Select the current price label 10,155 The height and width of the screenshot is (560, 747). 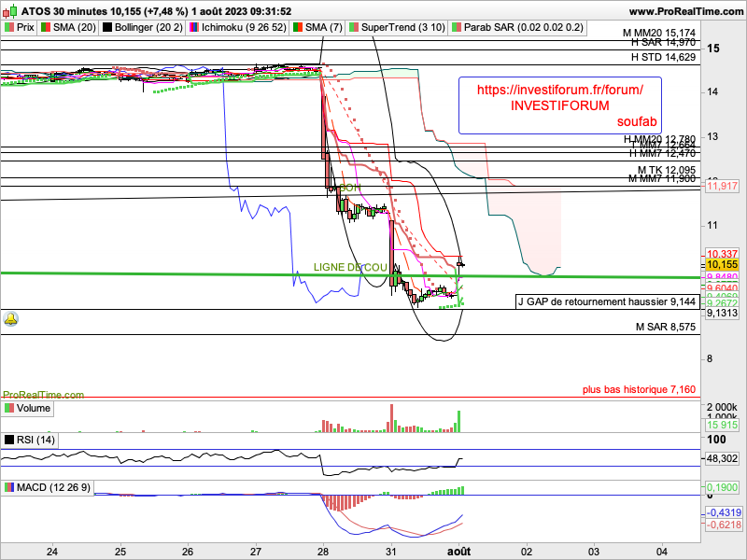[x=722, y=265]
